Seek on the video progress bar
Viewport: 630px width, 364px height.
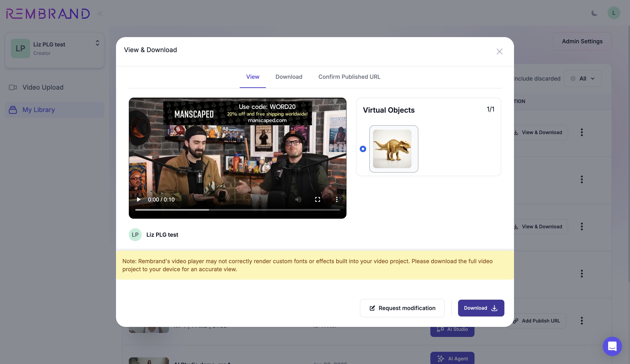click(238, 210)
